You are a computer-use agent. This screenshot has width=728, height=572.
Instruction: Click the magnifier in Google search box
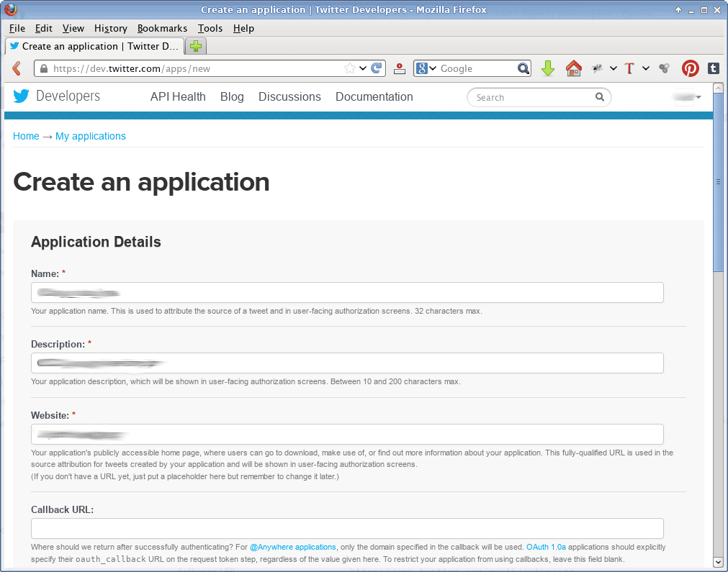click(523, 68)
